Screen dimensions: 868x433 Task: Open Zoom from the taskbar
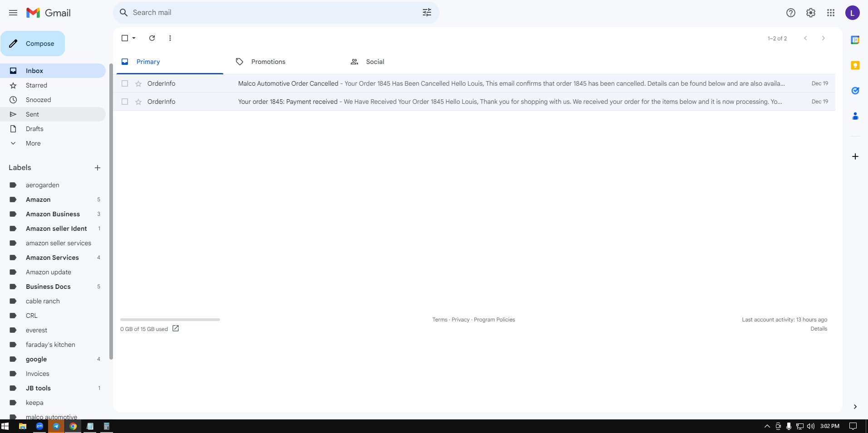39,426
